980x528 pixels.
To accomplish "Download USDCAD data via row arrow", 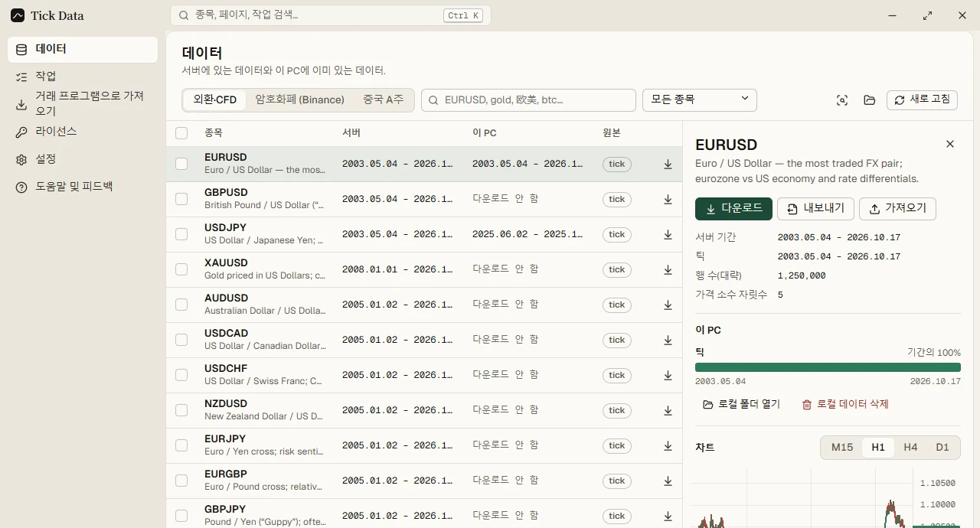I will click(x=668, y=341).
